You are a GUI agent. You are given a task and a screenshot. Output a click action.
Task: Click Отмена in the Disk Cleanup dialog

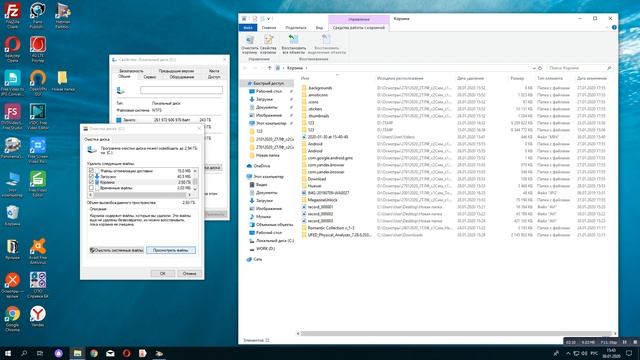tap(189, 273)
